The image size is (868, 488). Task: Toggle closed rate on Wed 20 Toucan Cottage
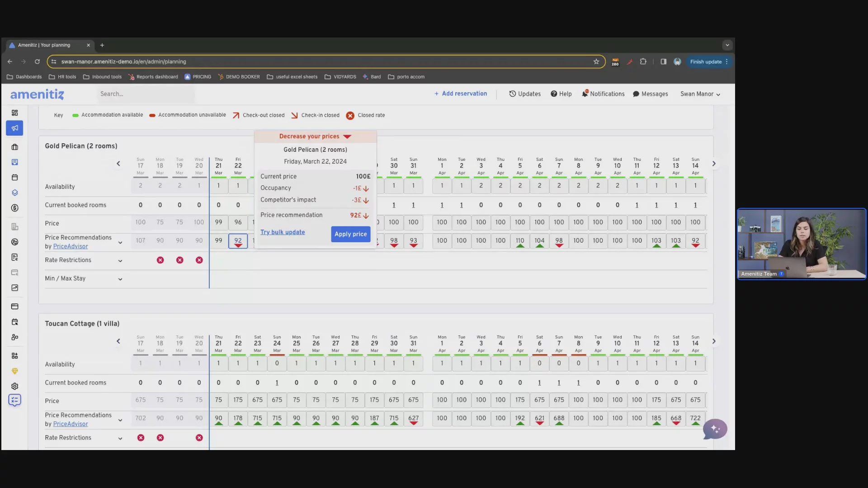click(199, 438)
